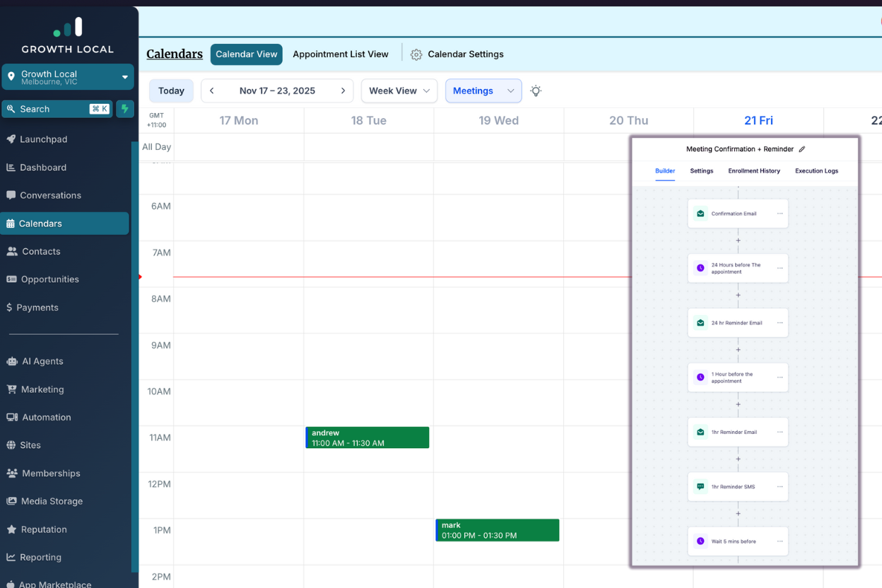Image resolution: width=882 pixels, height=588 pixels.
Task: Open Launchpad from the sidebar
Action: point(43,139)
